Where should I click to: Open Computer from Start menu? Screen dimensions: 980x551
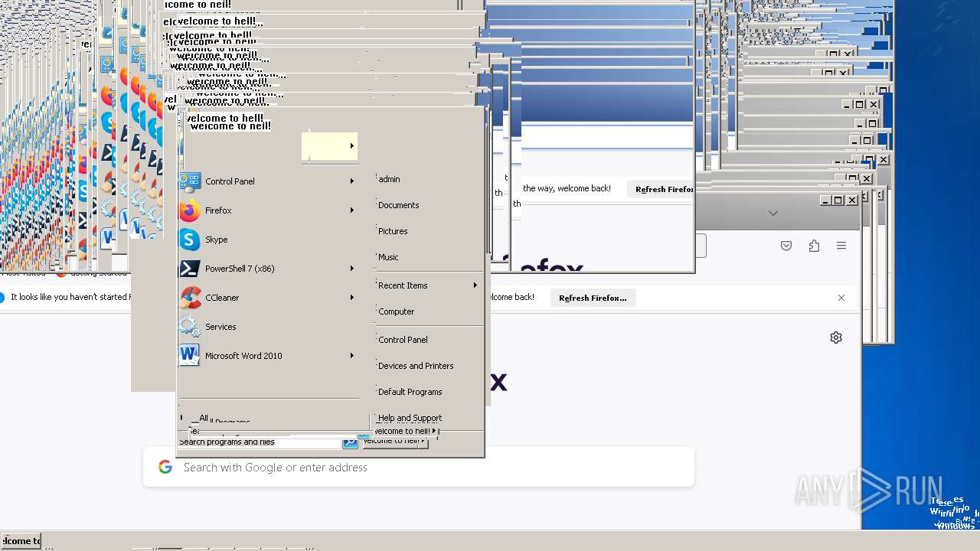[396, 311]
